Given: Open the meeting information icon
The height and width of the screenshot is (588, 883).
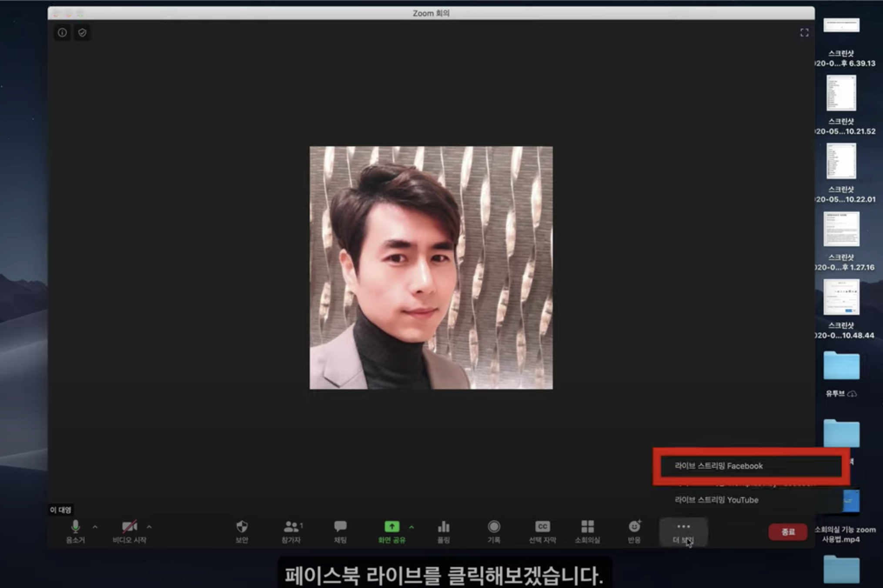Looking at the screenshot, I should click(x=62, y=33).
